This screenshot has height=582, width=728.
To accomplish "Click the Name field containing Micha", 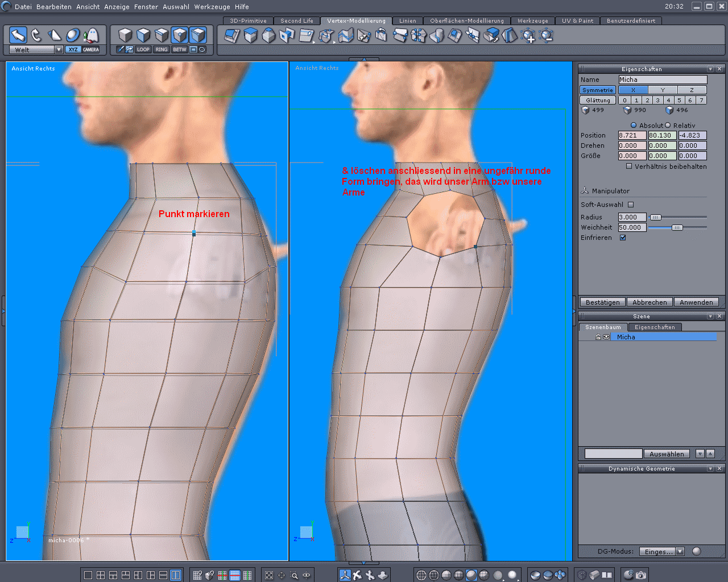I will 663,80.
